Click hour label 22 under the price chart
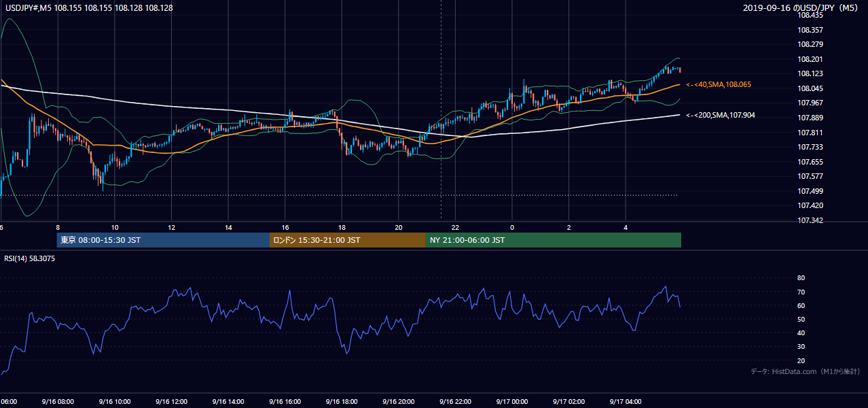The height and width of the screenshot is (408, 868). click(456, 227)
